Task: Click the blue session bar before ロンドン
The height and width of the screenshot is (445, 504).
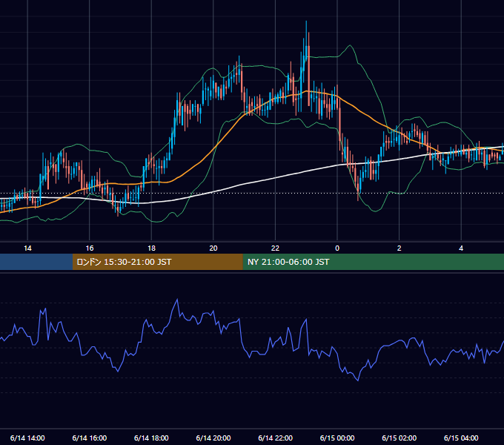Action: [36, 262]
